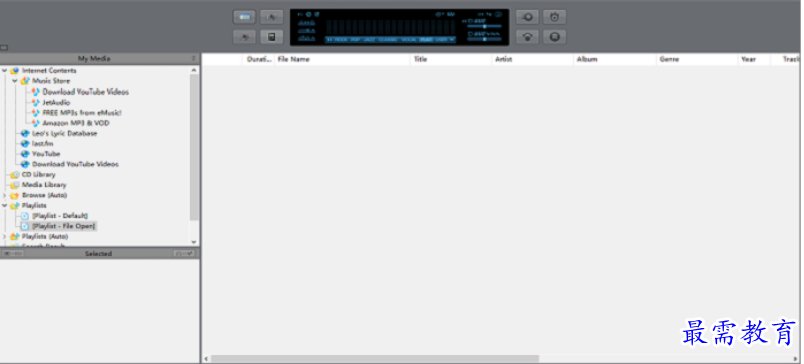Collapse the Playlists tree node
The height and width of the screenshot is (364, 804).
click(5, 206)
